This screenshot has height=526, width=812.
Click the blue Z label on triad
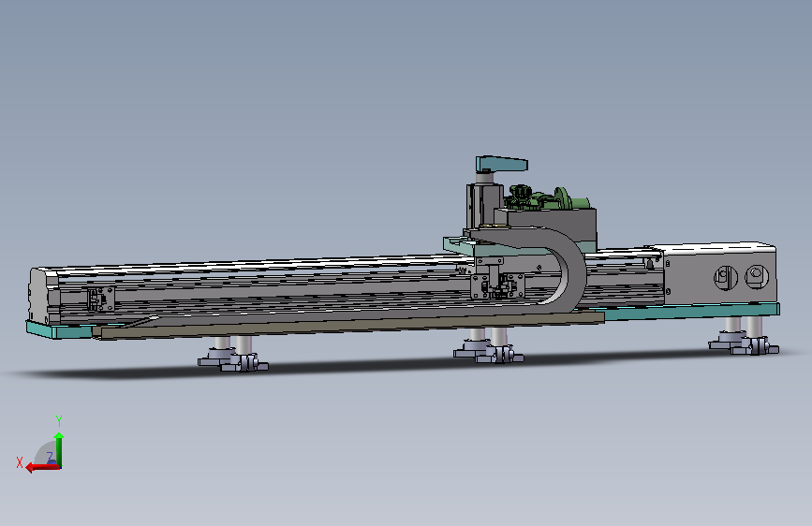tap(51, 457)
